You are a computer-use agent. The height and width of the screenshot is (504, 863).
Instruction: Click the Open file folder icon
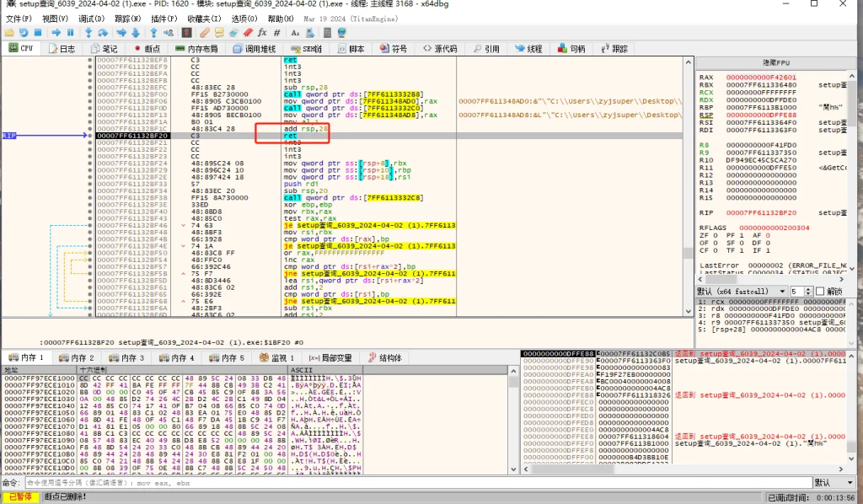tap(10, 32)
